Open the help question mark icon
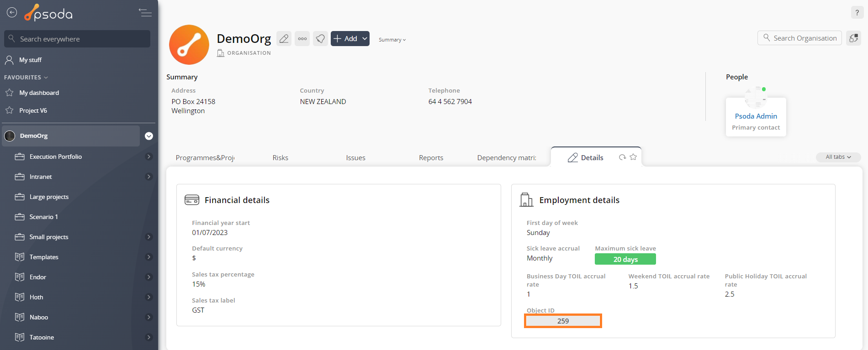This screenshot has width=868, height=350. pyautogui.click(x=857, y=13)
